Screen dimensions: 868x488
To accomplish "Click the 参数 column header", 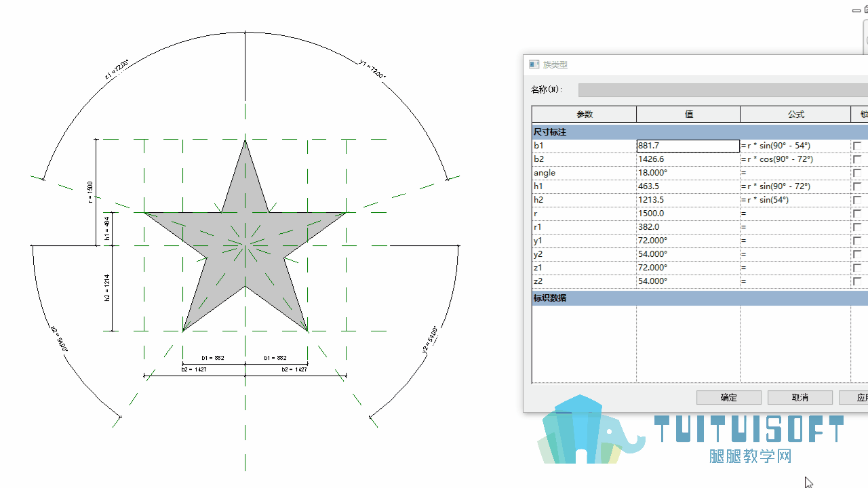I will [x=585, y=115].
